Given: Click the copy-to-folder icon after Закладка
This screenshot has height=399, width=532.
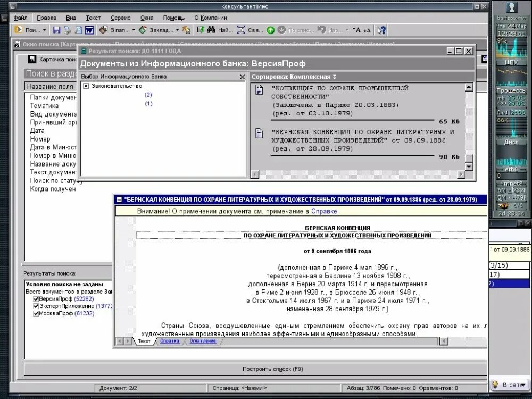Looking at the screenshot, I should point(186,30).
